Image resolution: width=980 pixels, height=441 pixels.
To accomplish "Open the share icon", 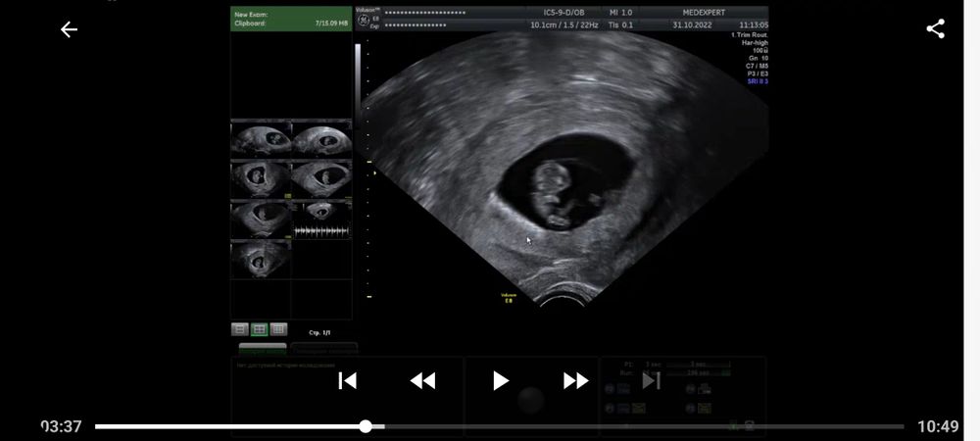I will (935, 28).
